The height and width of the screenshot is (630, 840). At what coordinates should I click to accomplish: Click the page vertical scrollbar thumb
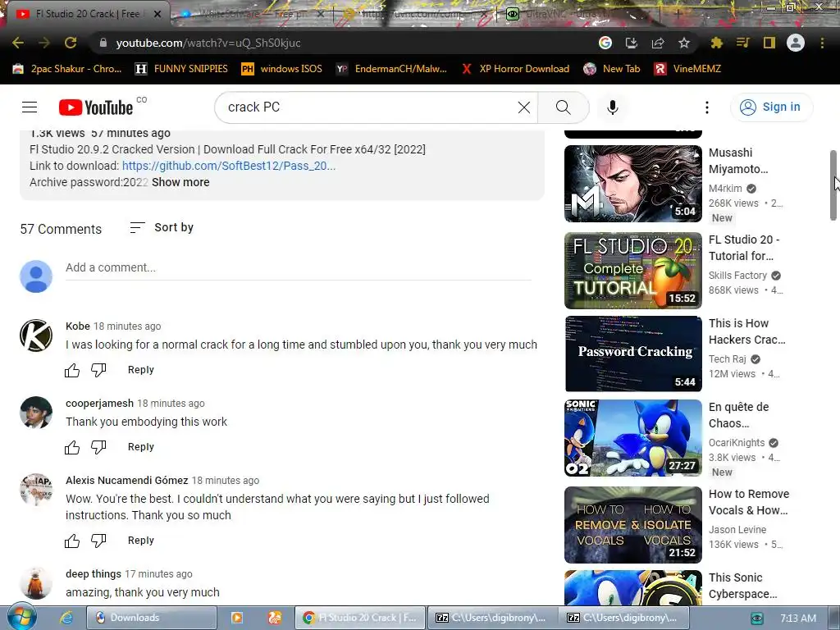(x=833, y=185)
